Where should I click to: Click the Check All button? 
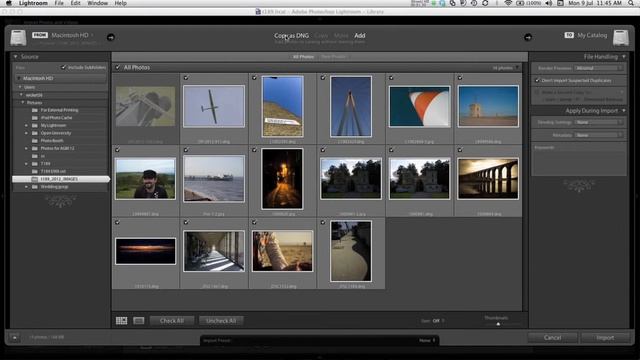tap(171, 321)
